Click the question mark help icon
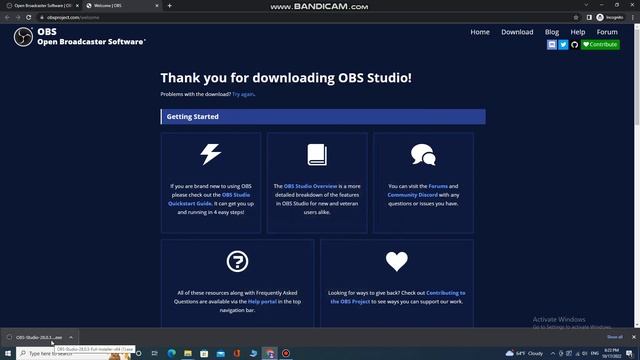The height and width of the screenshot is (360, 640). (x=237, y=261)
